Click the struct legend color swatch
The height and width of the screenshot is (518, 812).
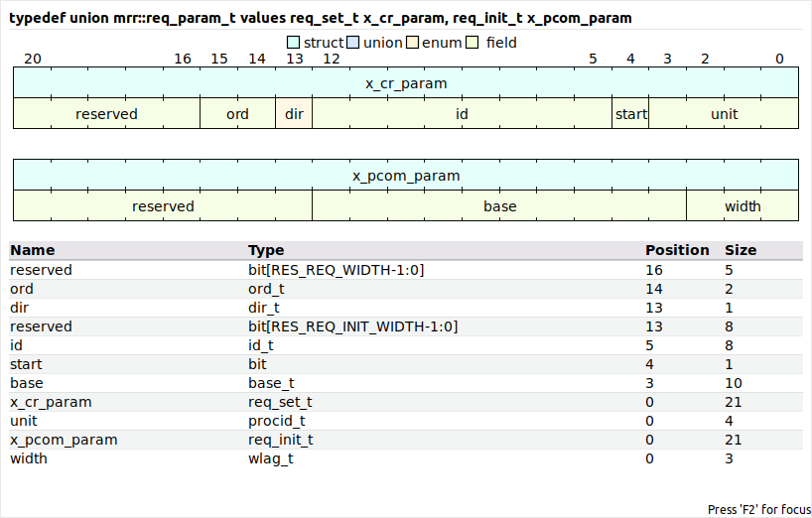coord(294,43)
